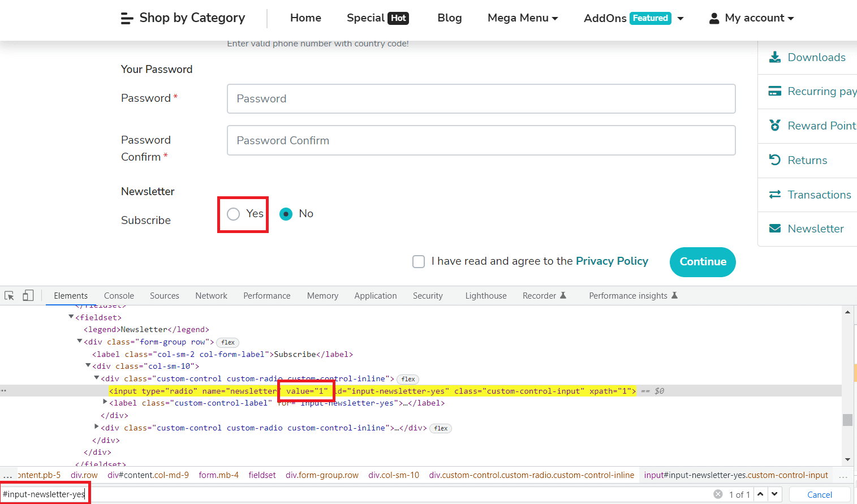Click the Transactions arrows icon

(774, 195)
